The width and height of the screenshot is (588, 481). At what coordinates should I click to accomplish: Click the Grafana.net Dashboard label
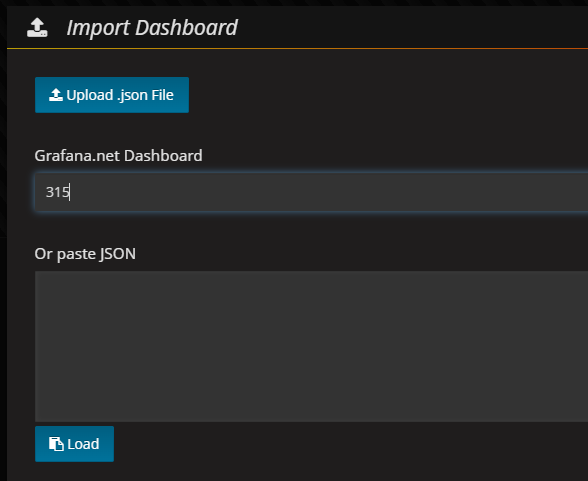coord(118,156)
